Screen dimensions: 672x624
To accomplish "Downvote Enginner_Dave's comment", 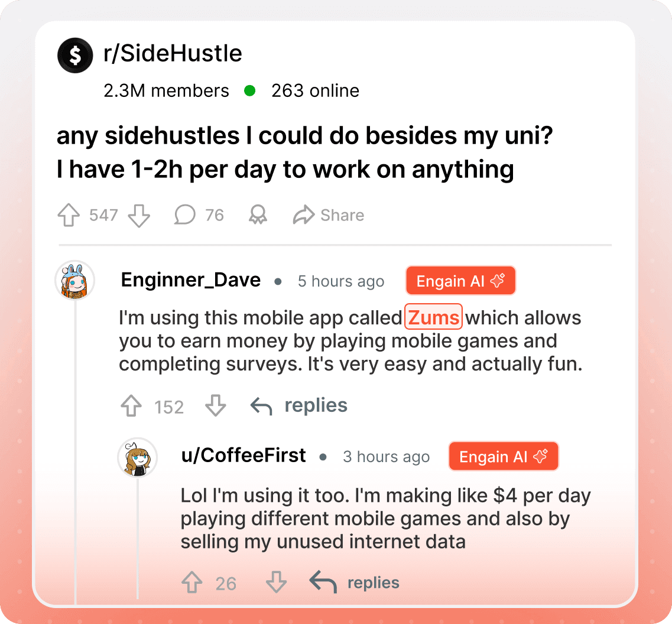I will pyautogui.click(x=215, y=406).
